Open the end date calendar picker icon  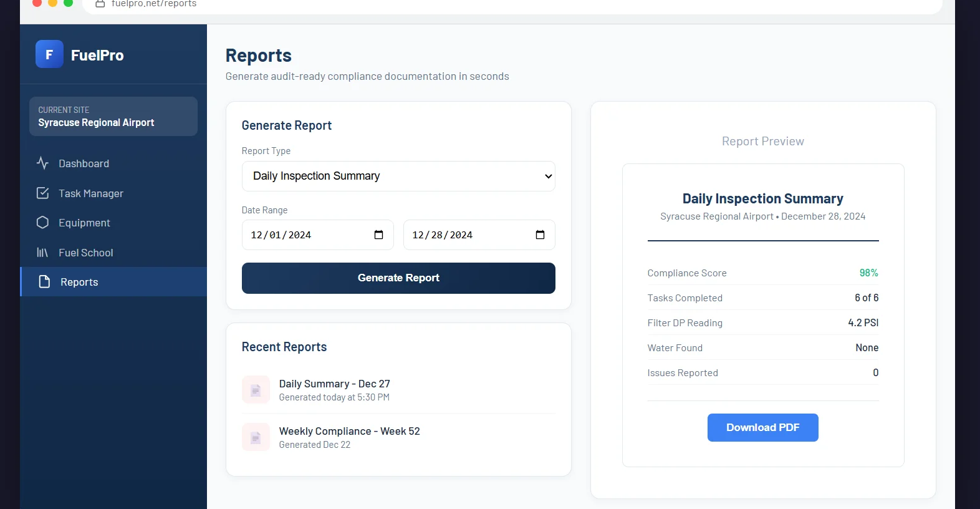click(540, 235)
